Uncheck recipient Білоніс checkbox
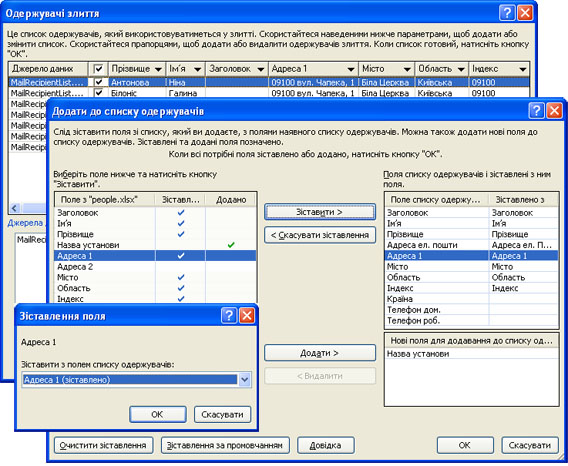Viewport: 568px width, 466px height. tap(98, 93)
